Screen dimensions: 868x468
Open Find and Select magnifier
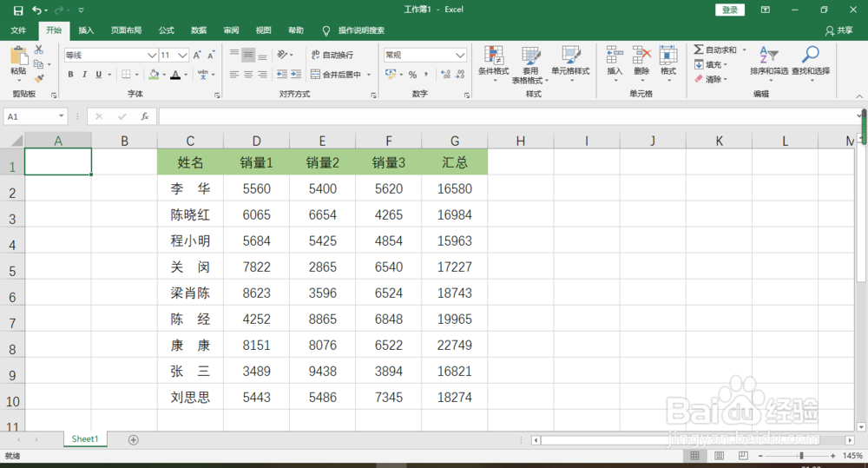tap(811, 63)
